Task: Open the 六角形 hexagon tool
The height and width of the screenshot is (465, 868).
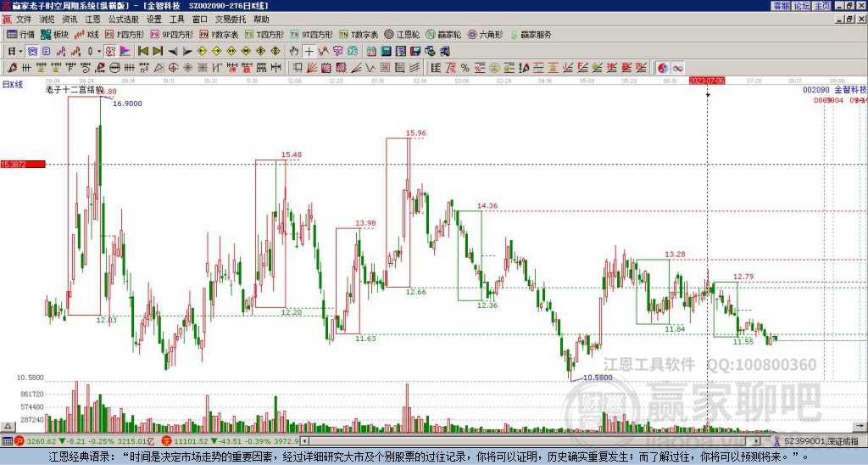Action: click(485, 34)
